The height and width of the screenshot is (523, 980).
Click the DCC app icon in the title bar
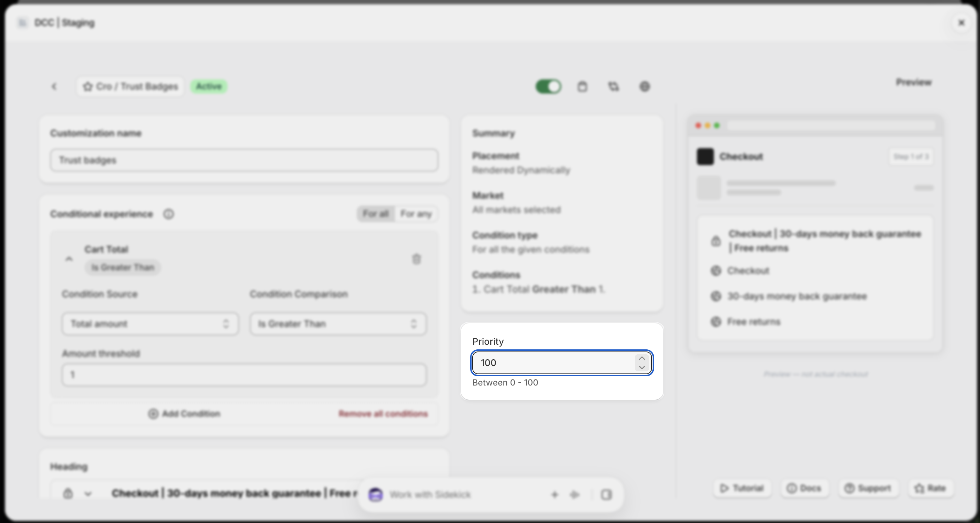(x=22, y=23)
